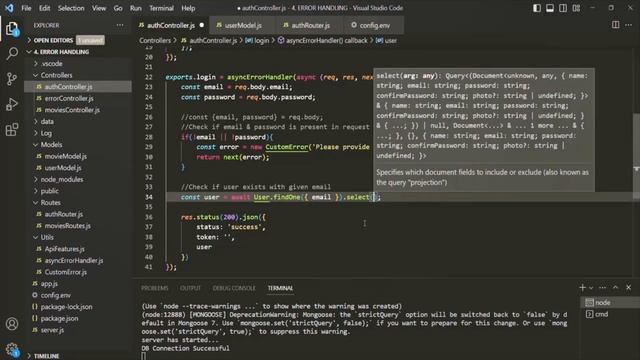The width and height of the screenshot is (640, 360).
Task: Maximize the terminal panel with chevron up
Action: coord(616,288)
